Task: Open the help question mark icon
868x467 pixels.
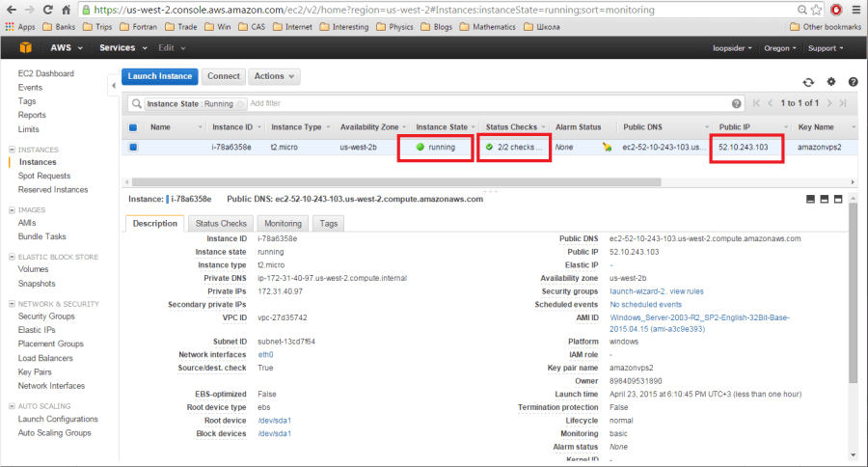Action: pos(854,81)
